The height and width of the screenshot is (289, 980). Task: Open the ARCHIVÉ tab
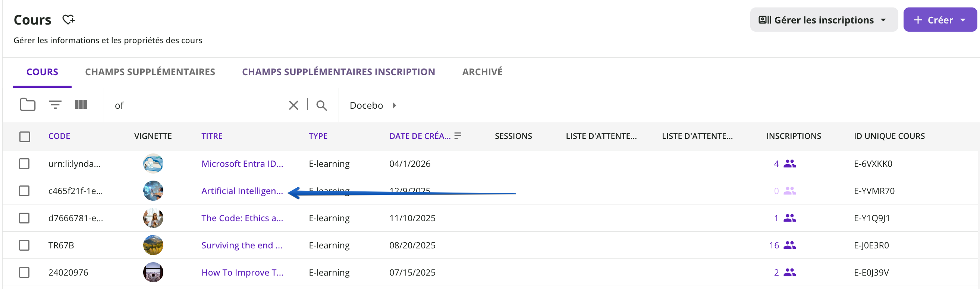point(482,72)
